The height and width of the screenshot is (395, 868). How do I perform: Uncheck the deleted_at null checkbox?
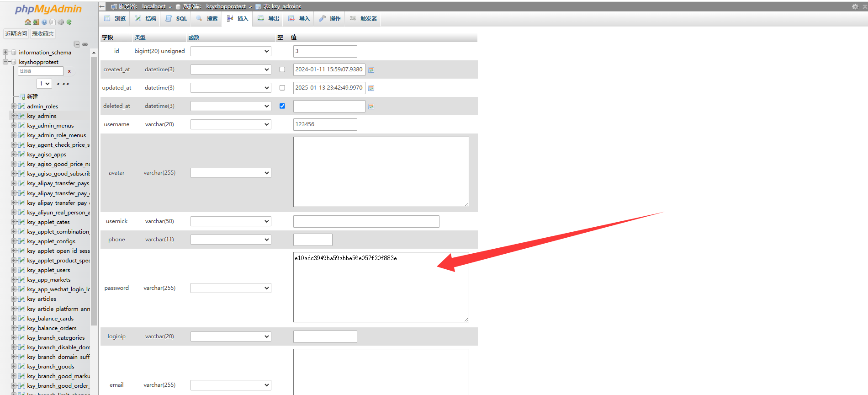[282, 106]
